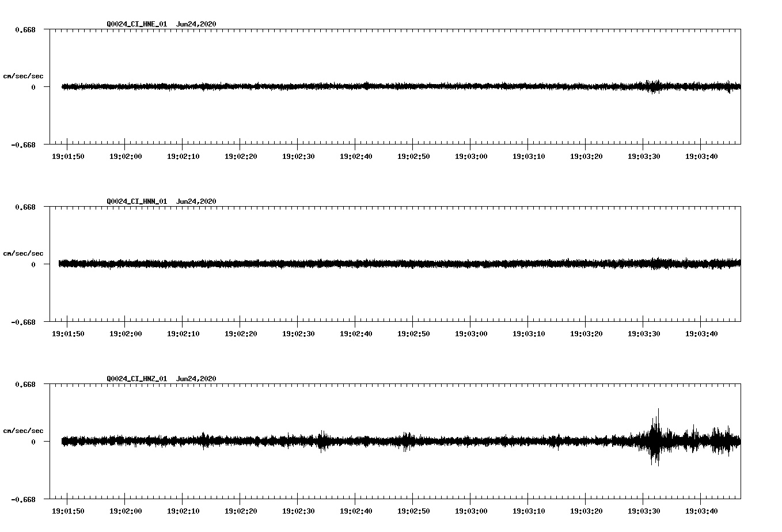Image resolution: width=782 pixels, height=532 pixels.
Task: Click the Q0024_CI_HNE_01 plot title
Action: point(161,24)
